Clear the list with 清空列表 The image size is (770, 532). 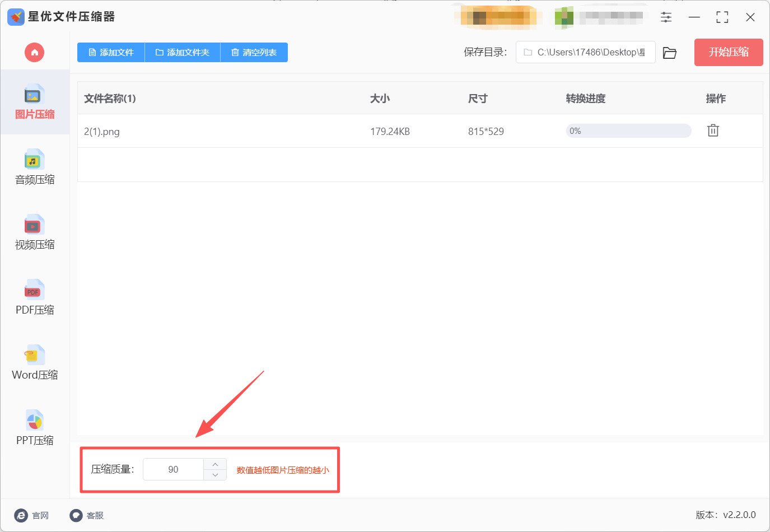254,53
